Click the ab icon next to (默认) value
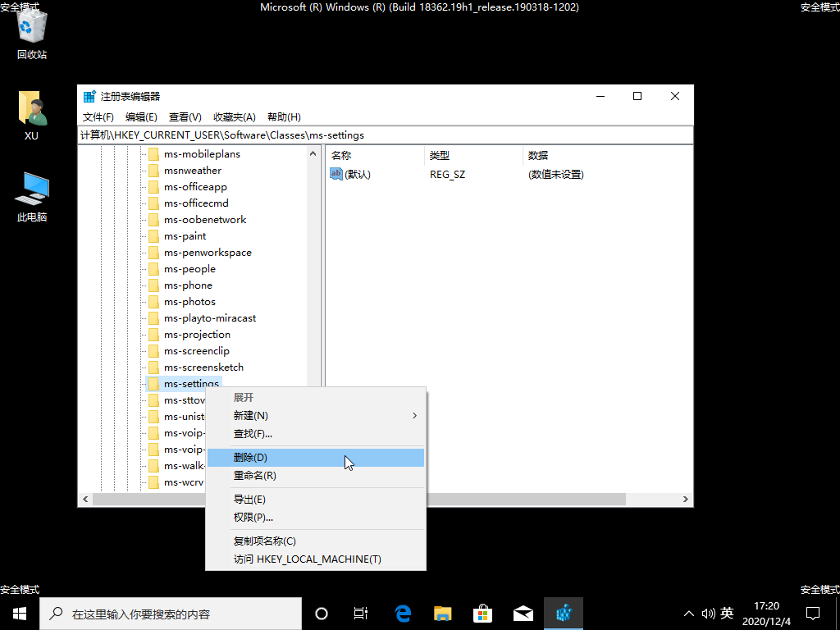 pyautogui.click(x=336, y=174)
